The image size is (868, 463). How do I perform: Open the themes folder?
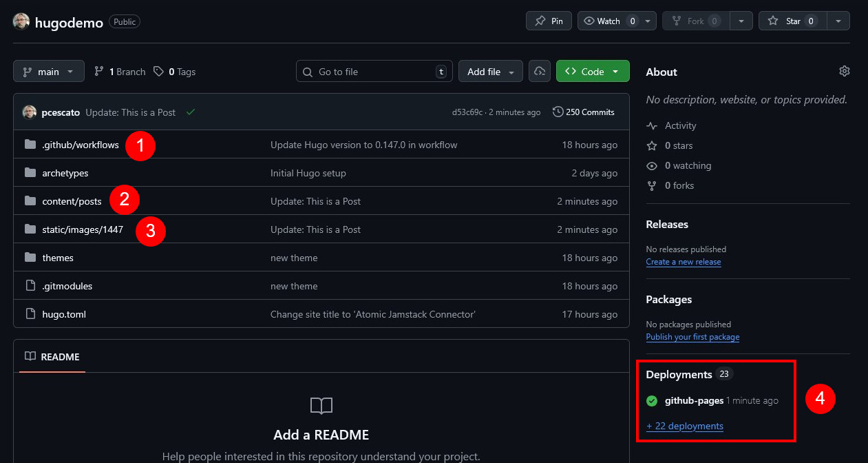pyautogui.click(x=58, y=258)
